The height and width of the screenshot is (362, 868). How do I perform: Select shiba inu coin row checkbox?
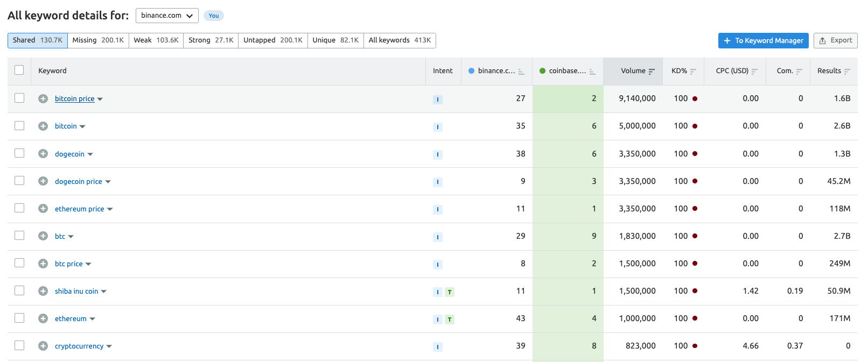pos(19,290)
